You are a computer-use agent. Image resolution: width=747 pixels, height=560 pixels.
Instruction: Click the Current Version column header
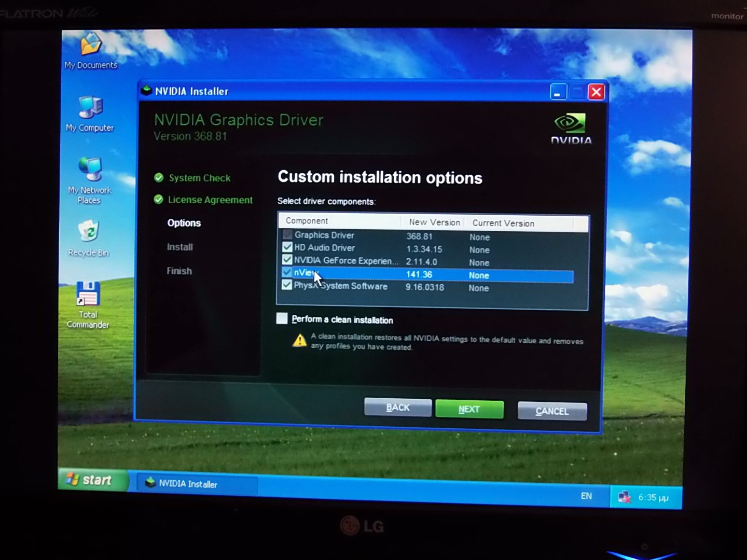pos(519,223)
